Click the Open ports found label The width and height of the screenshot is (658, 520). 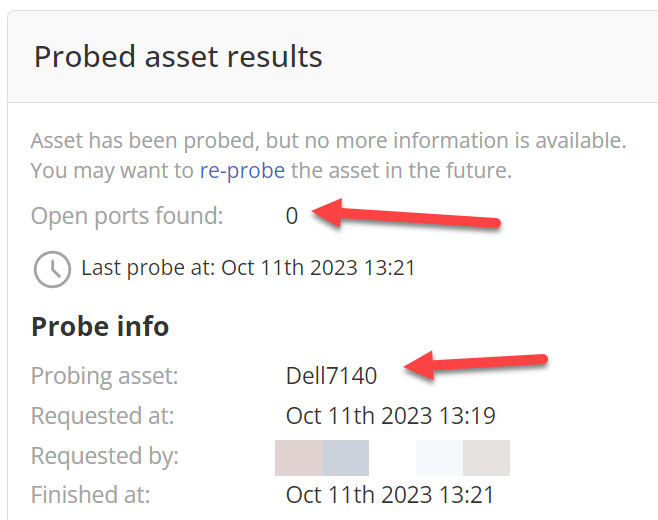coord(127,215)
